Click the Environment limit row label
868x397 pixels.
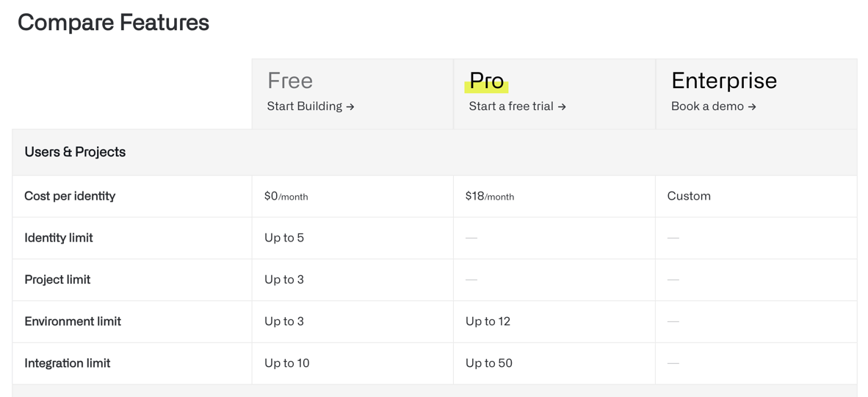[x=73, y=321]
